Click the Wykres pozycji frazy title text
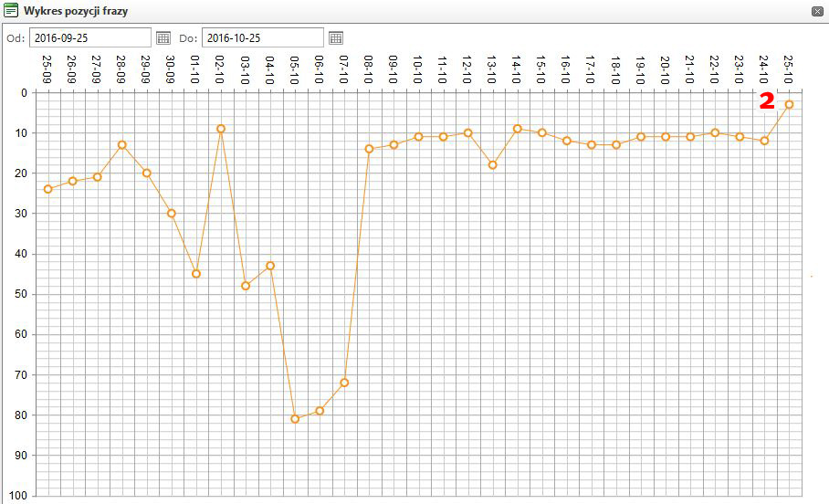Viewport: 829px width, 504px height. point(76,11)
